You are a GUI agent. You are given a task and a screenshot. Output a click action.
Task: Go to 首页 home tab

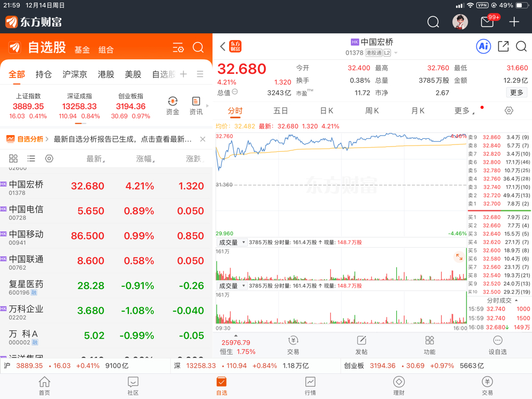pyautogui.click(x=45, y=386)
